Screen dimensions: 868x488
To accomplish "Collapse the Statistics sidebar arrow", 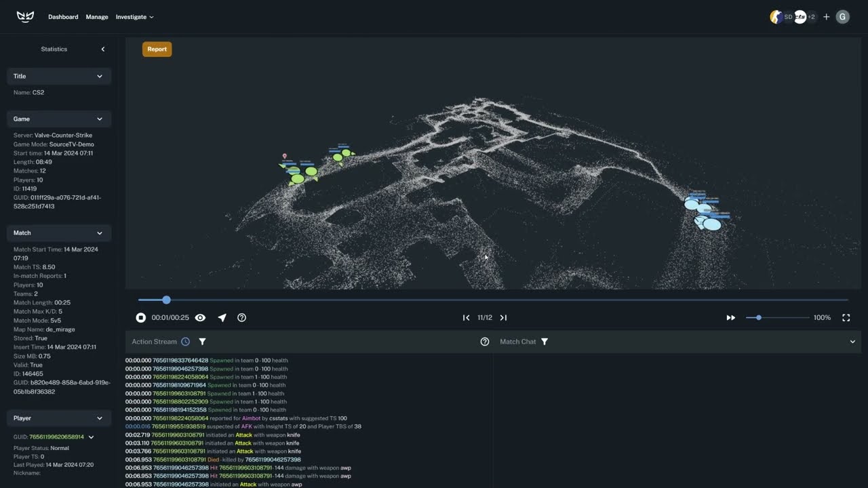I will [x=103, y=49].
